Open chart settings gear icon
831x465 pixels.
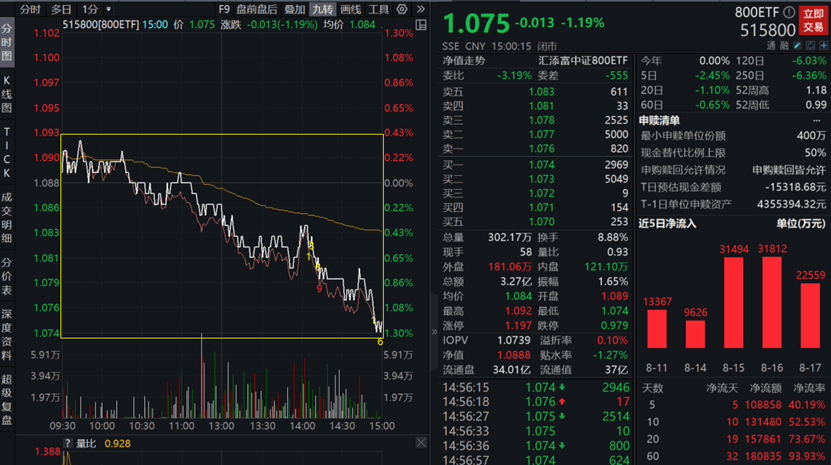point(403,8)
